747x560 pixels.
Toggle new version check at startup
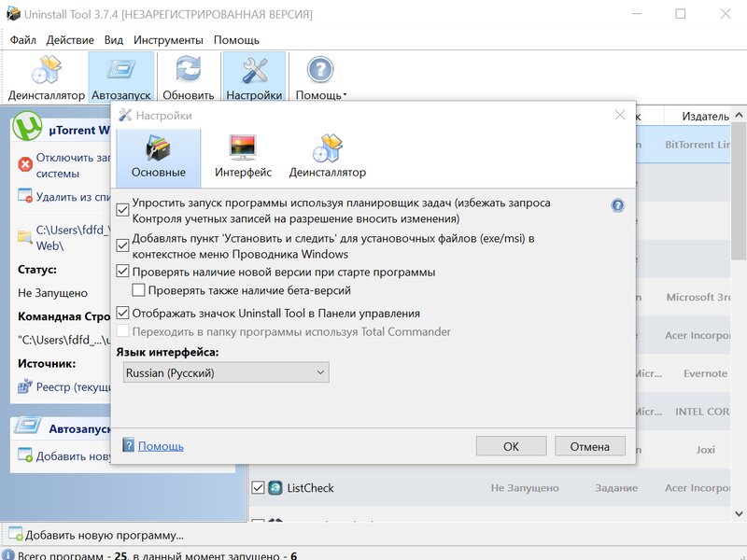(123, 272)
